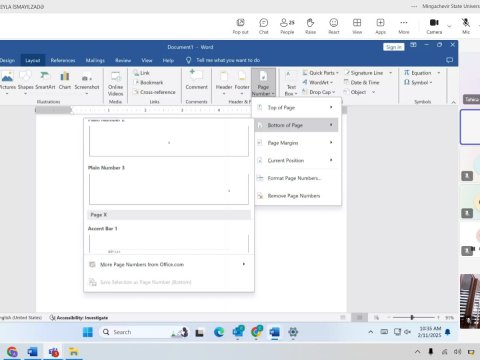Open the Settings gear in taskbar
Viewport: 480px width, 360px height.
pos(293,332)
